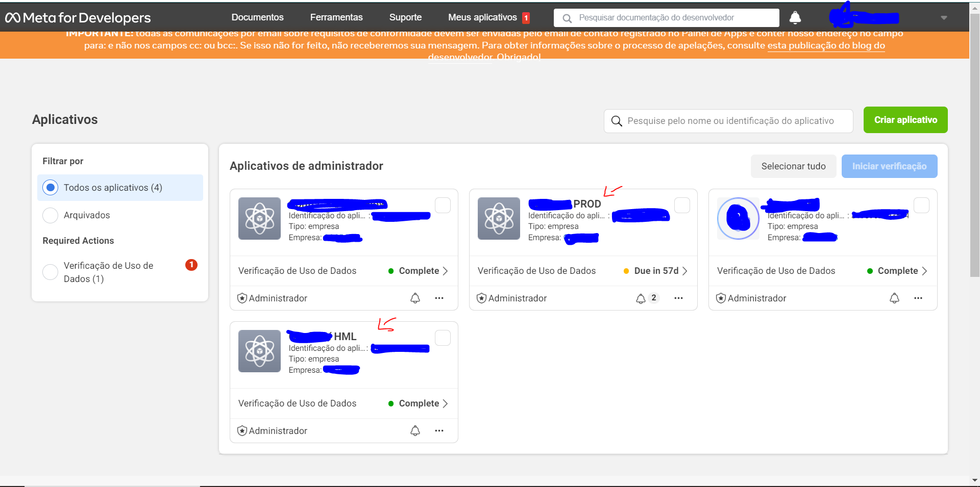
Task: Open the Documentos menu
Action: pos(257,17)
